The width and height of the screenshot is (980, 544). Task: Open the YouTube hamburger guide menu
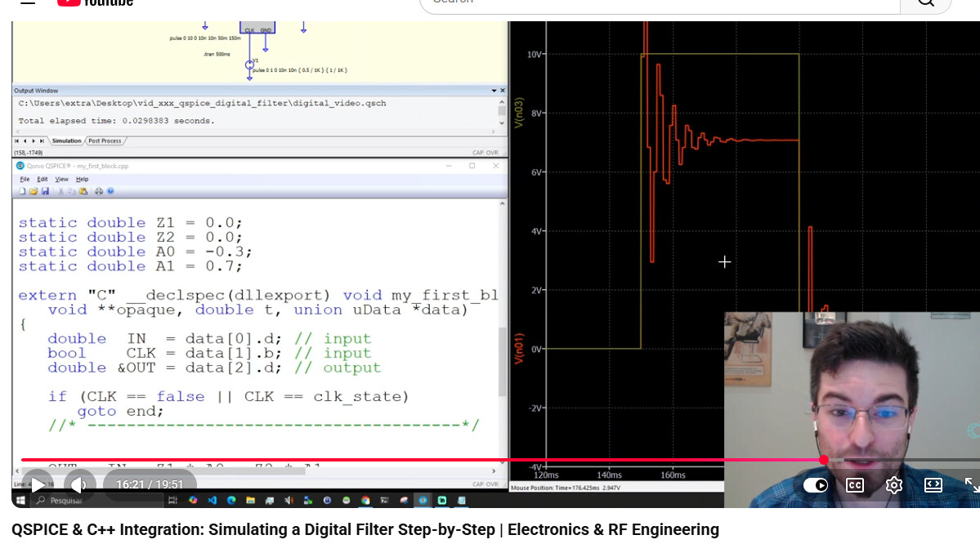[x=28, y=2]
